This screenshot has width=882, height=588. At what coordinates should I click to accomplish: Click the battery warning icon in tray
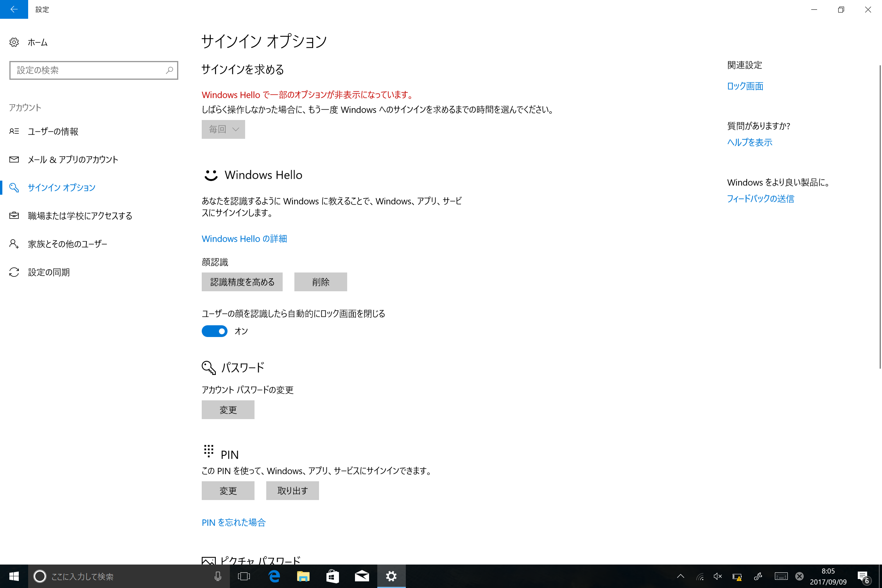[x=737, y=576]
